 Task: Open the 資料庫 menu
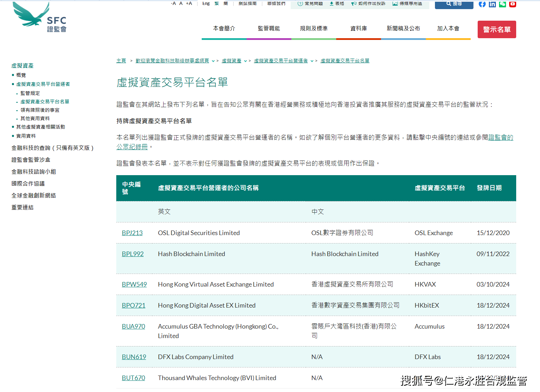(x=359, y=29)
